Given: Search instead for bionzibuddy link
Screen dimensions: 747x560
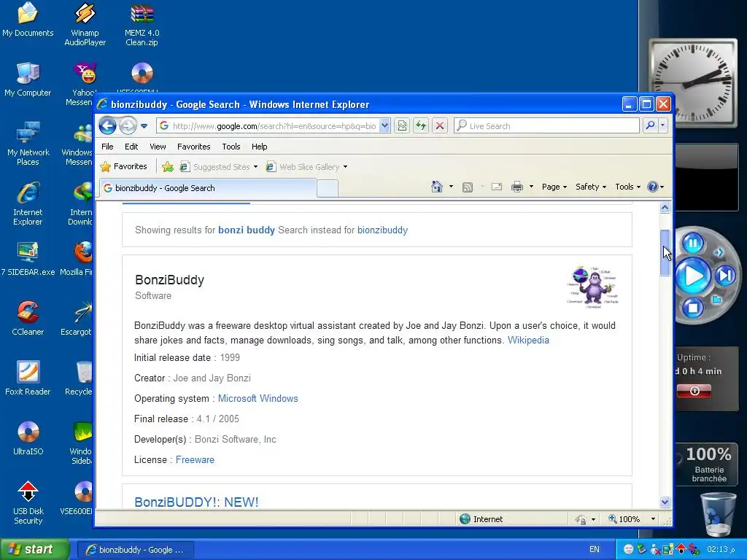Looking at the screenshot, I should [x=382, y=230].
